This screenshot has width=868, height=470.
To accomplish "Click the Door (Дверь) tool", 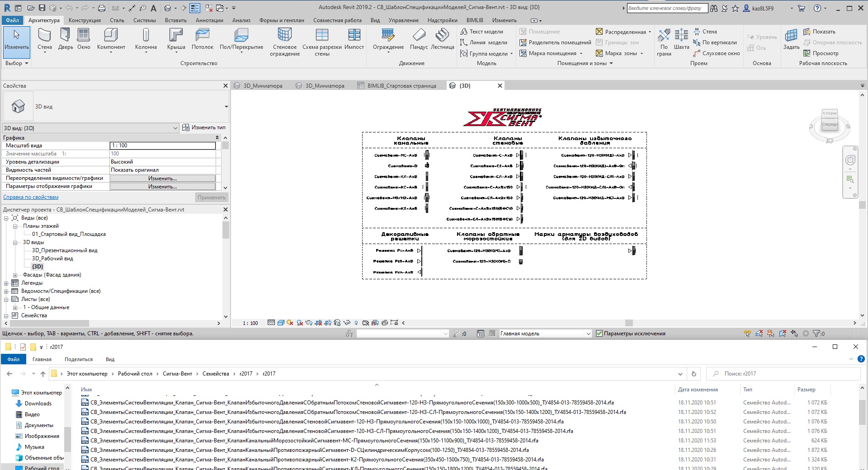I will pyautogui.click(x=65, y=39).
